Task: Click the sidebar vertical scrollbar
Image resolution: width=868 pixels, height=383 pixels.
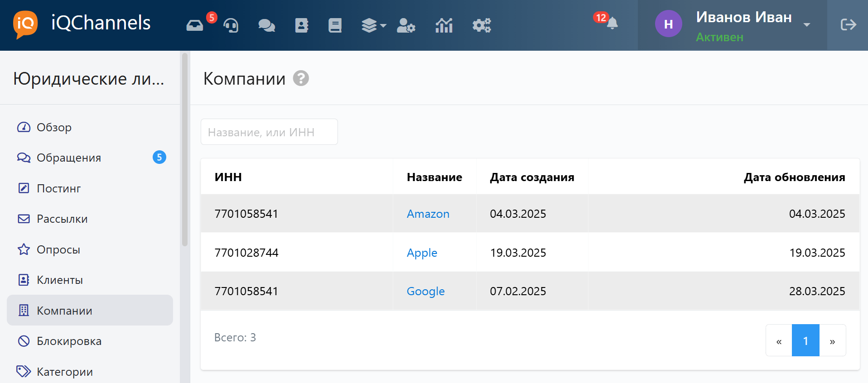Action: pyautogui.click(x=184, y=150)
